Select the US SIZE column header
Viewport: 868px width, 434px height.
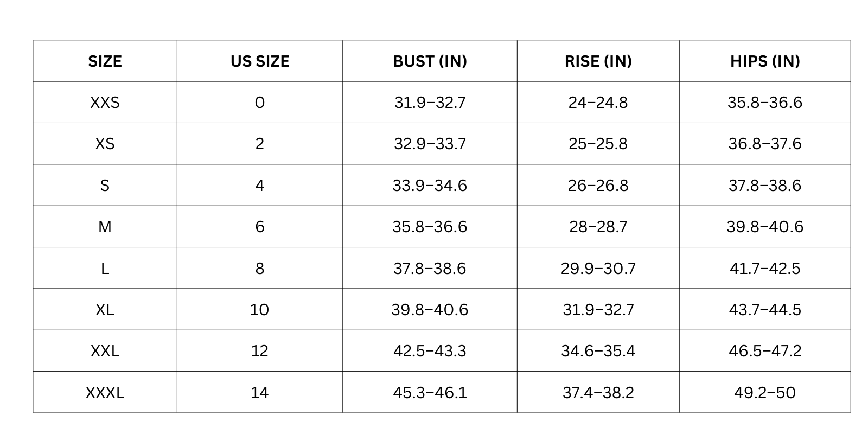click(260, 61)
